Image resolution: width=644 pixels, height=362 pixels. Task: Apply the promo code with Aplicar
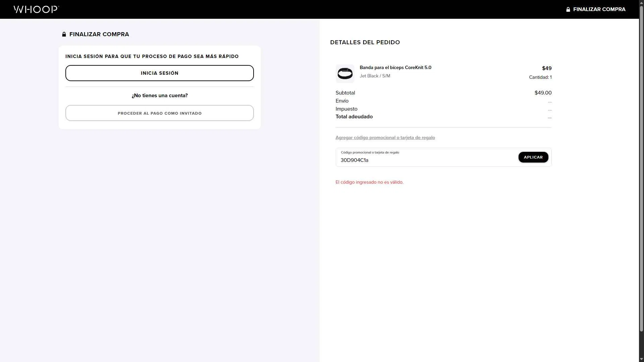(533, 157)
